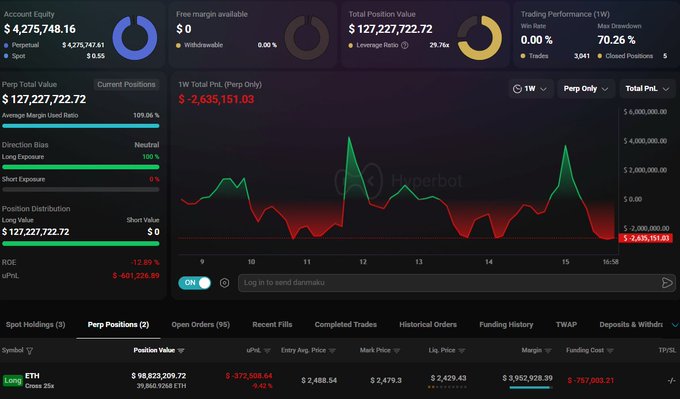The image size is (680, 399).
Task: Sort by Funding Cost column icon
Action: point(610,350)
